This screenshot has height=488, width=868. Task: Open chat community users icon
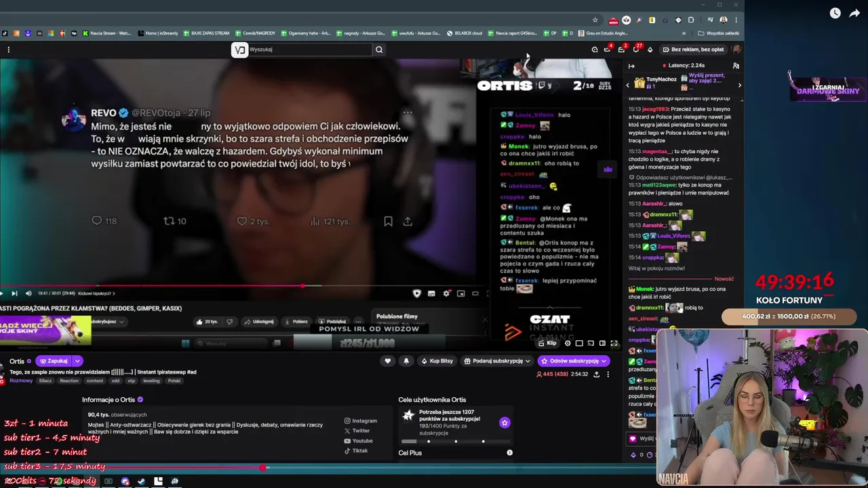pos(736,66)
